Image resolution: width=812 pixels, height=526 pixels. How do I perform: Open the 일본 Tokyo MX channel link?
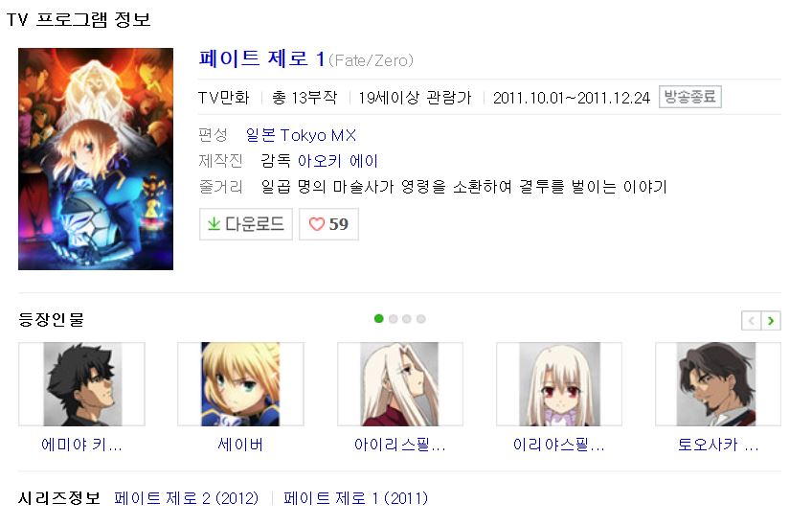pos(301,135)
